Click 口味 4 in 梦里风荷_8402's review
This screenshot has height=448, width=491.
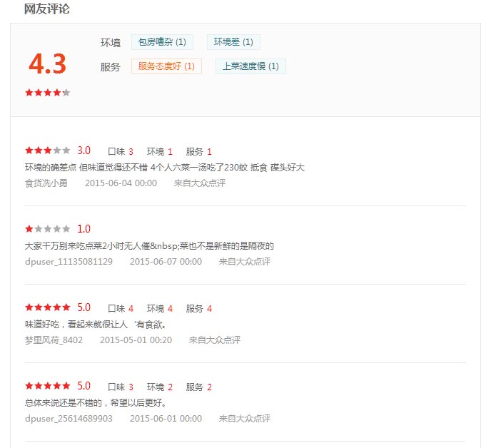coord(121,309)
